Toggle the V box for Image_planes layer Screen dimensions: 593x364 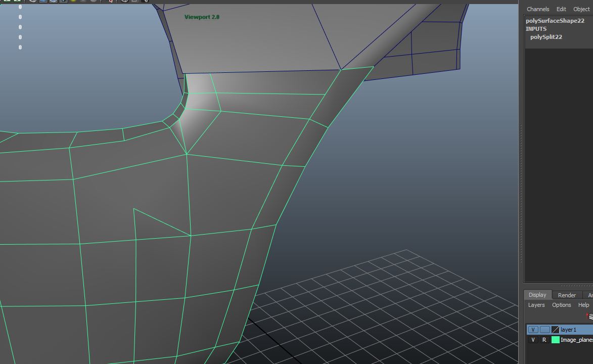click(x=533, y=340)
